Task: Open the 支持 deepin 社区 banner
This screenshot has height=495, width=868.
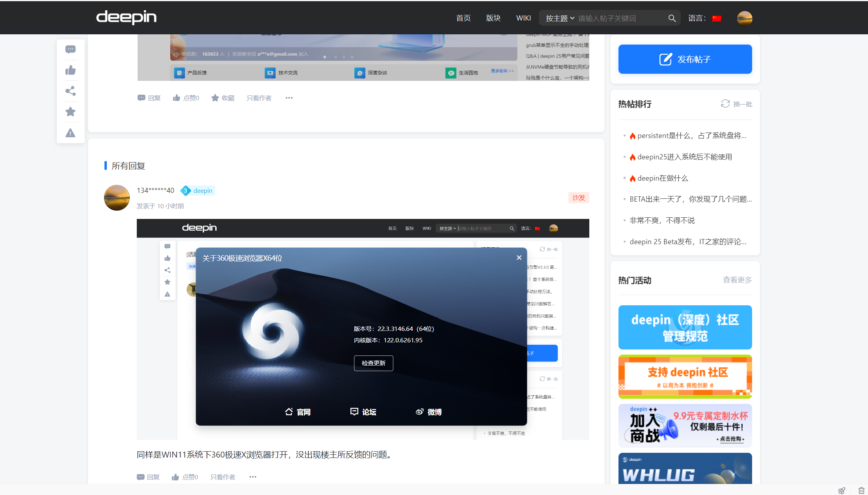Action: [x=685, y=377]
